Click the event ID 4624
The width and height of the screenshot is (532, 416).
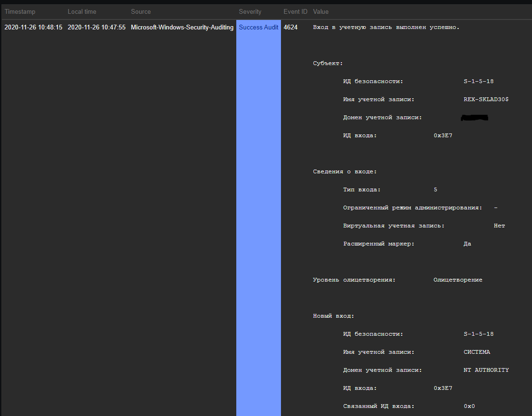[290, 27]
